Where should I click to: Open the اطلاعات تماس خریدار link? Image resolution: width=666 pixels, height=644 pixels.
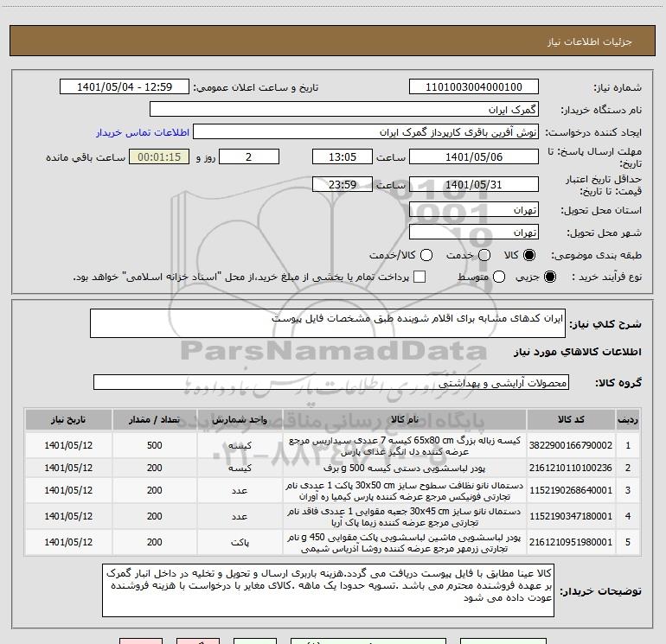tap(143, 132)
